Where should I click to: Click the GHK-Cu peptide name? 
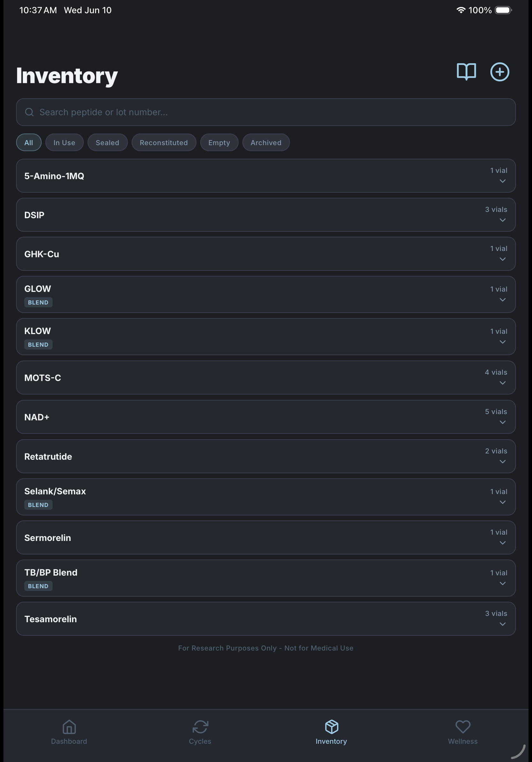tap(42, 254)
